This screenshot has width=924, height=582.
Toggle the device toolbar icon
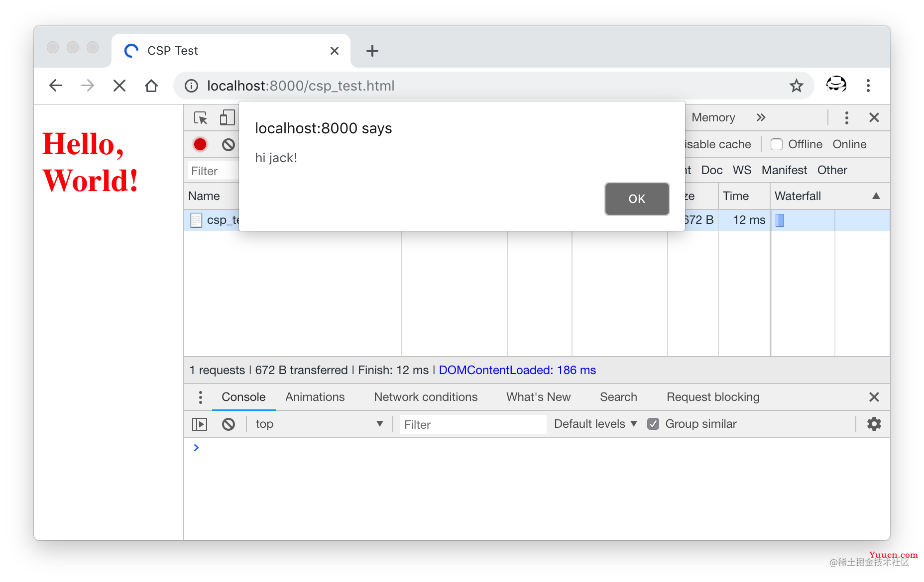[227, 118]
